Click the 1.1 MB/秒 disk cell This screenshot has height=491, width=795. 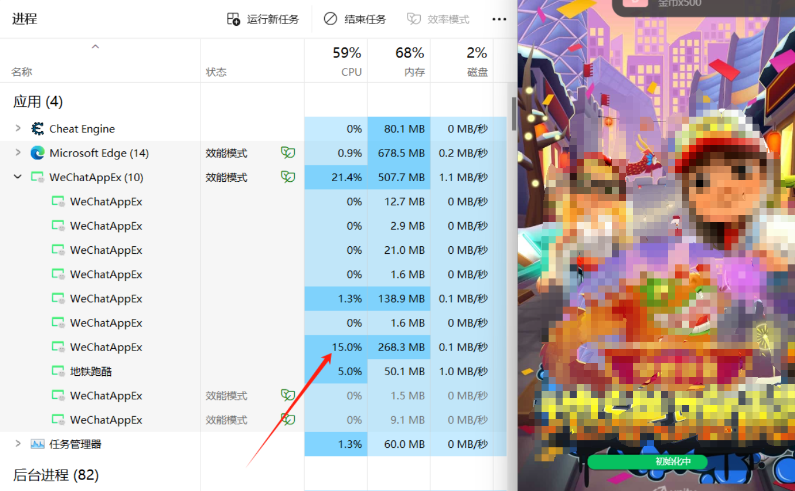[461, 178]
